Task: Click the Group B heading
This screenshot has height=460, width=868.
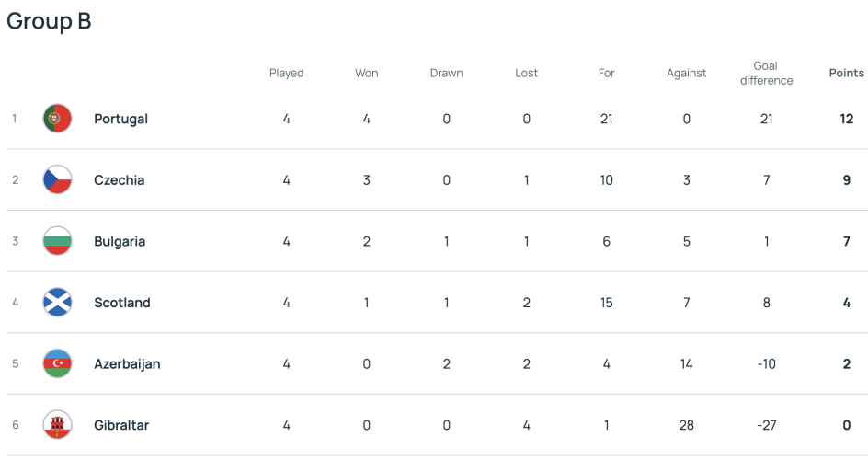Action: [x=49, y=21]
